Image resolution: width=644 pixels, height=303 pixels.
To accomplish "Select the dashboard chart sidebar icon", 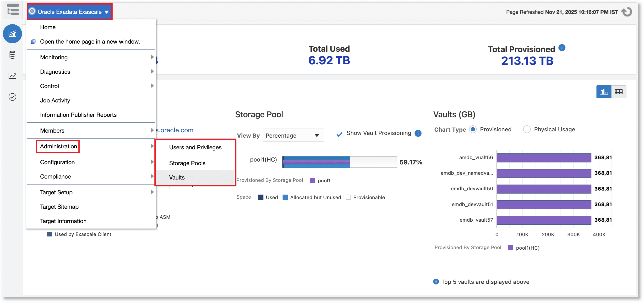I will 12,34.
